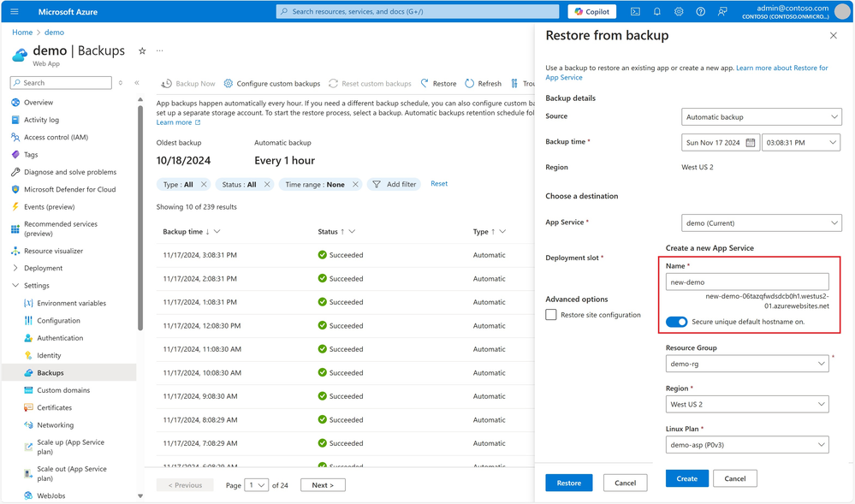This screenshot has width=855, height=504.
Task: Click the Copilot button
Action: click(x=592, y=11)
